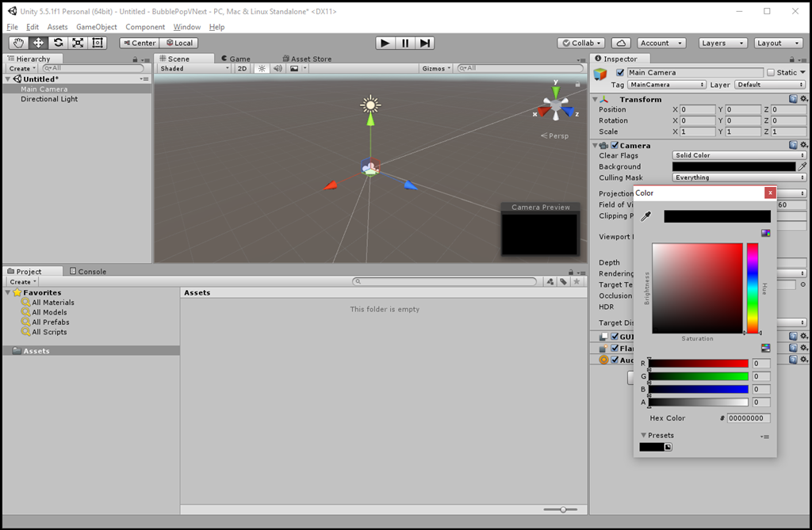812x530 pixels.
Task: Use Background field eyedropper
Action: [x=802, y=166]
